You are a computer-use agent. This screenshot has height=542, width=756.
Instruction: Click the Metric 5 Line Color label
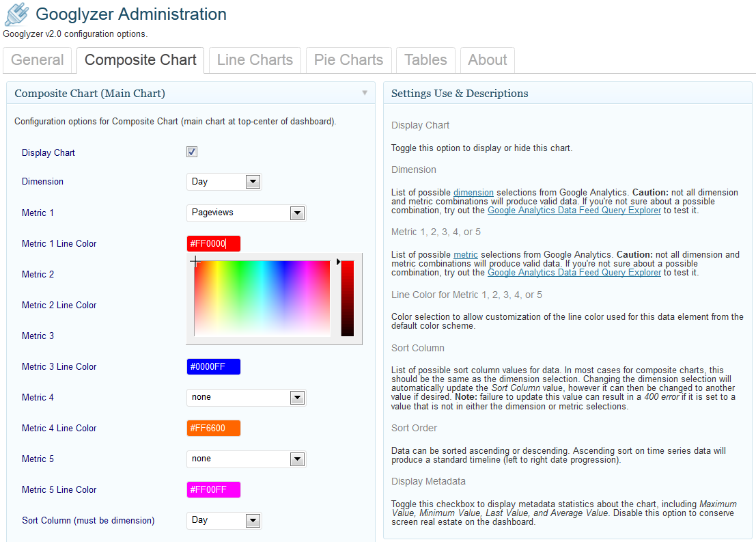[59, 490]
